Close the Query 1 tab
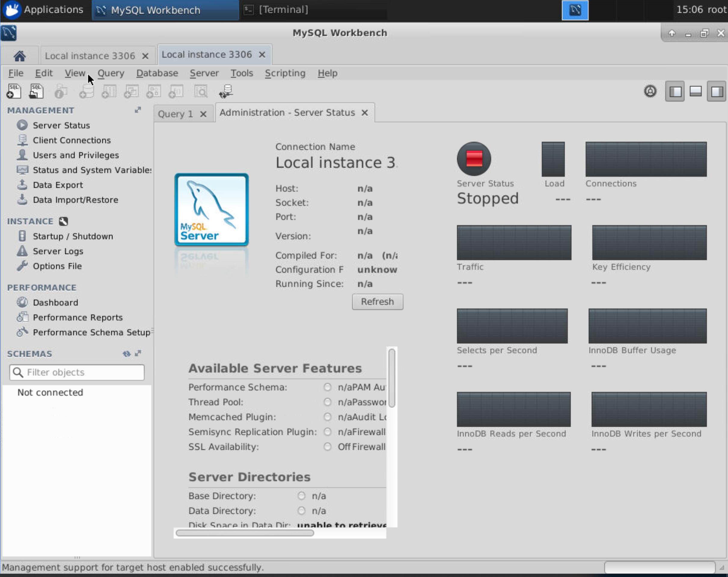 [x=203, y=114]
